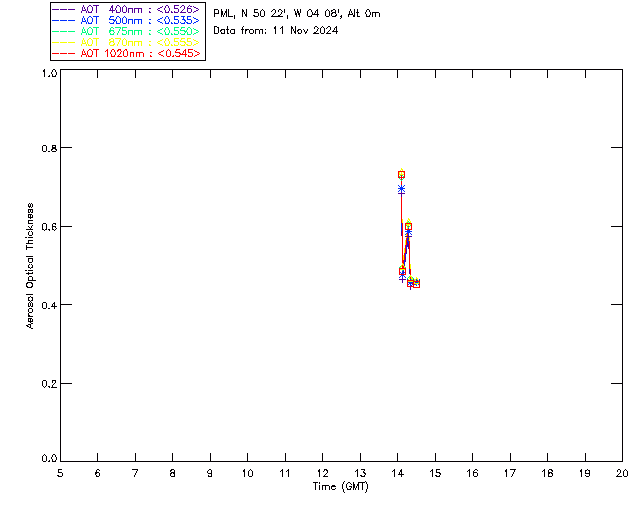Click the AOT 400nm legend entry
Screen dimensions: 640x512
127,9
